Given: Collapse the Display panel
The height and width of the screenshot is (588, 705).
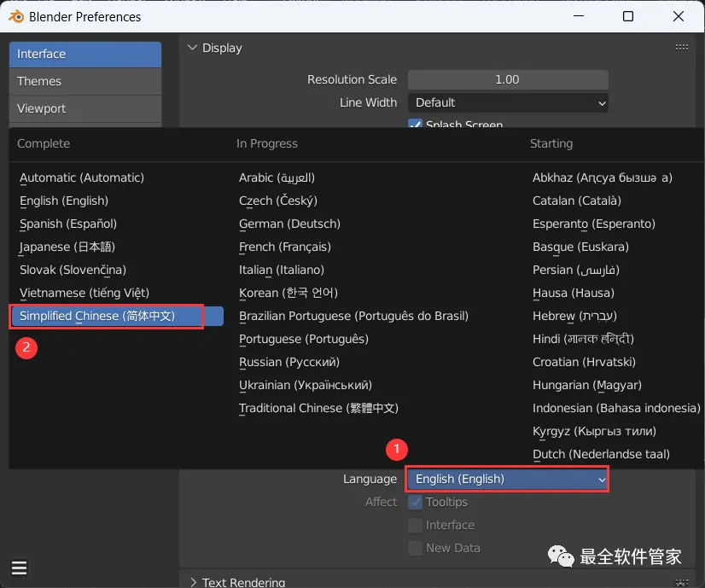Looking at the screenshot, I should [192, 47].
